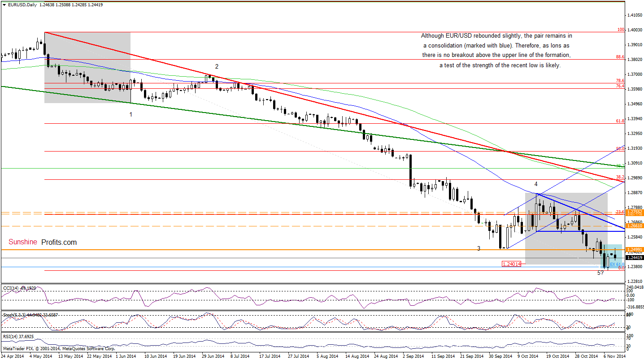Screen dimensions: 644x360
Task: Click the Fibonacci 23.6 level label
Action: tap(621, 212)
